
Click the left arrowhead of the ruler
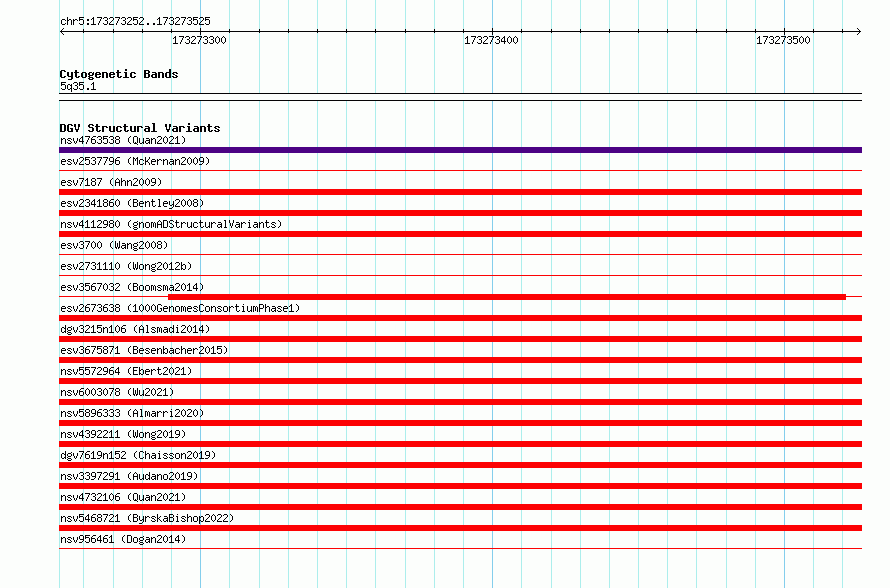(x=62, y=31)
